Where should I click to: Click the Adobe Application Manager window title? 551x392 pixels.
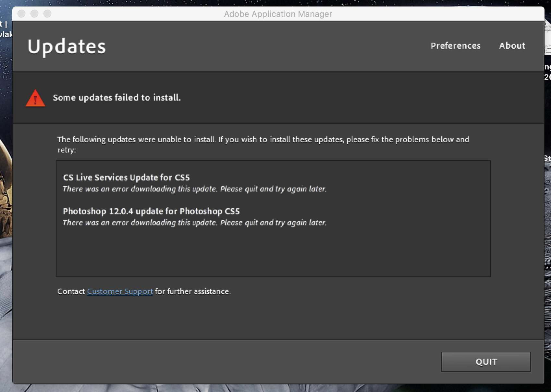pyautogui.click(x=278, y=14)
